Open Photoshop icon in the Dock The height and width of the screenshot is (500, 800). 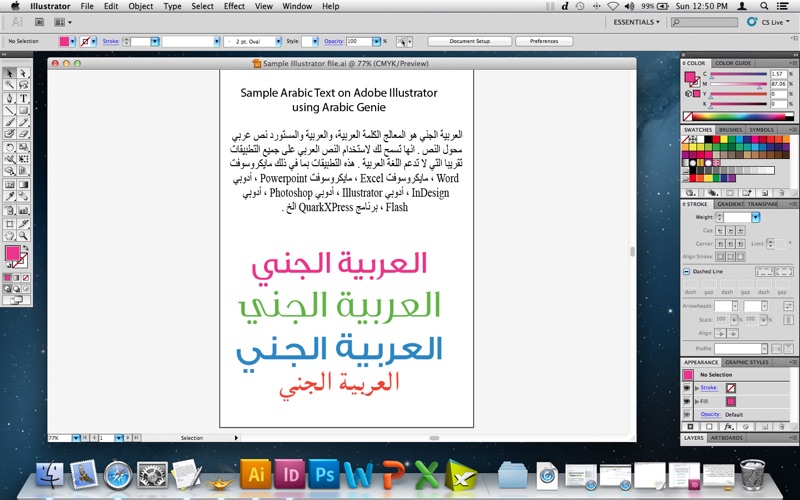324,474
